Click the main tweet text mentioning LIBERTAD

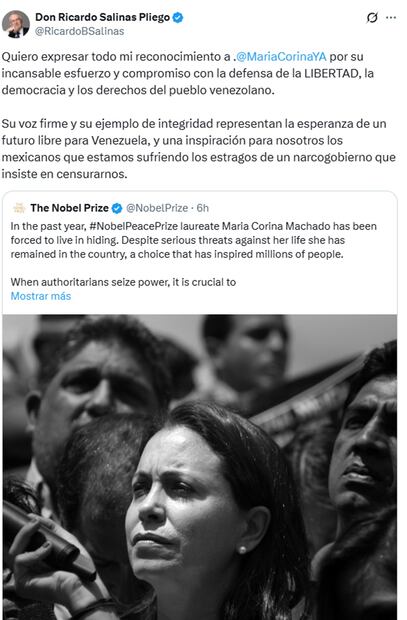(187, 73)
